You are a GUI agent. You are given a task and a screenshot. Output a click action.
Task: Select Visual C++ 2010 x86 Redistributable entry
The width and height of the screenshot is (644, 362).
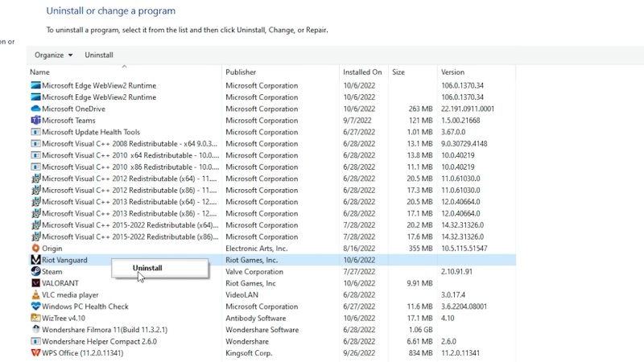pyautogui.click(x=130, y=167)
